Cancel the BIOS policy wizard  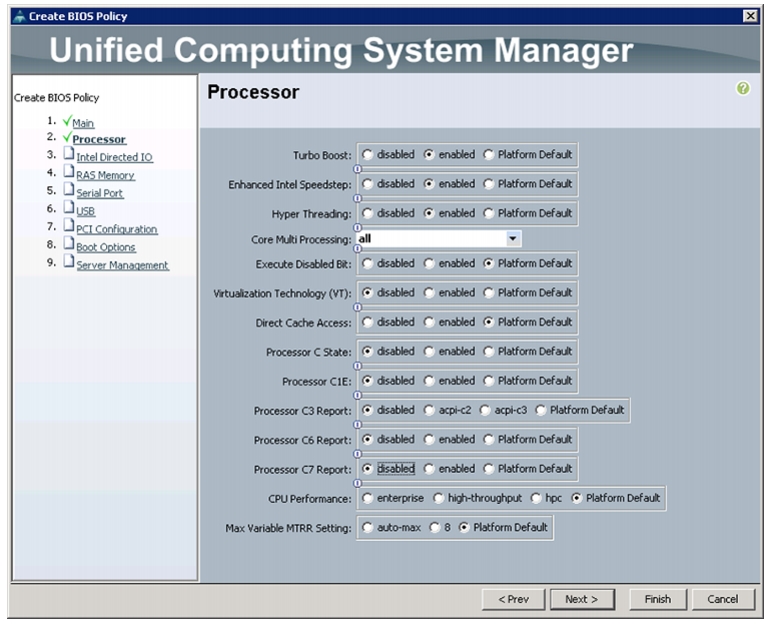tap(723, 599)
